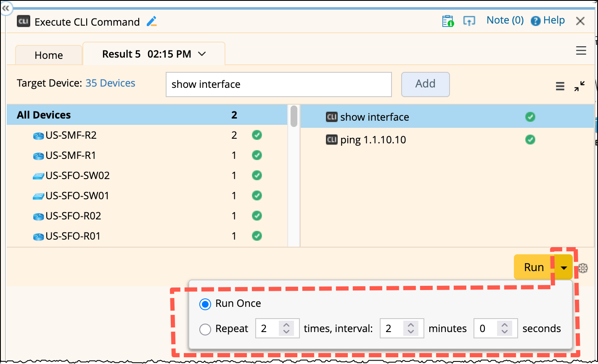
Task: Collapse the side panel with double-chevron icon
Action: tap(6, 8)
